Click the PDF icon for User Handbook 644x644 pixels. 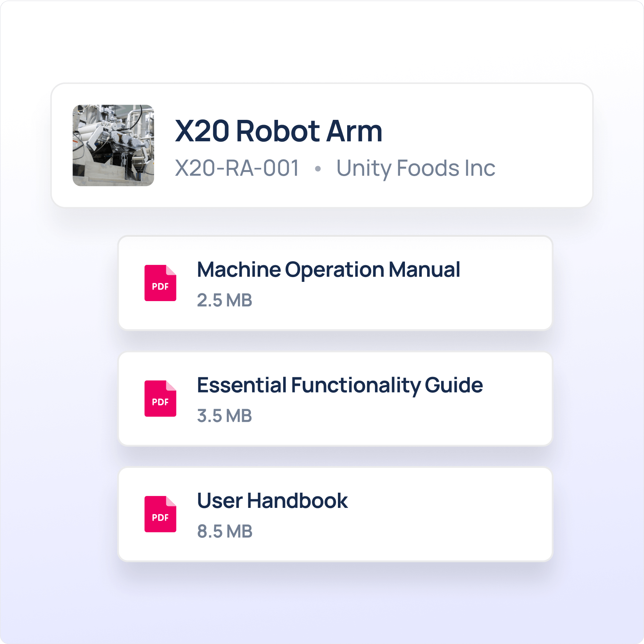point(160,514)
